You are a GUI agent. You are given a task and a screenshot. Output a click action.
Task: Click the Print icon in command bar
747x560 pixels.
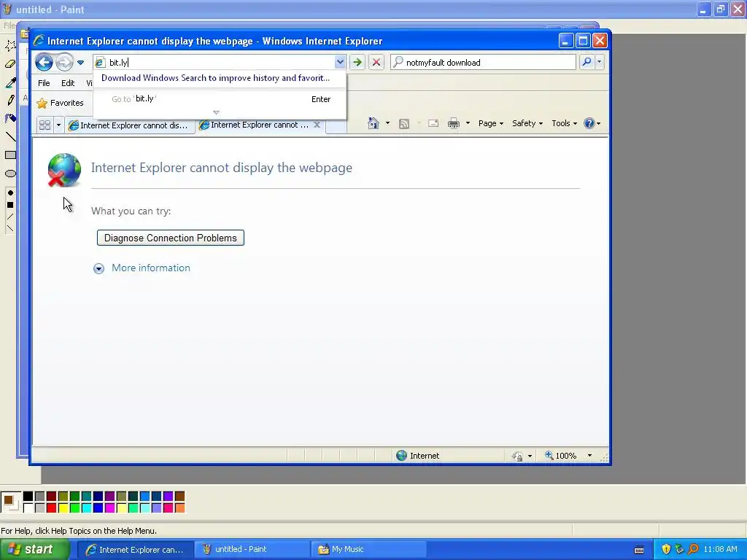(454, 123)
